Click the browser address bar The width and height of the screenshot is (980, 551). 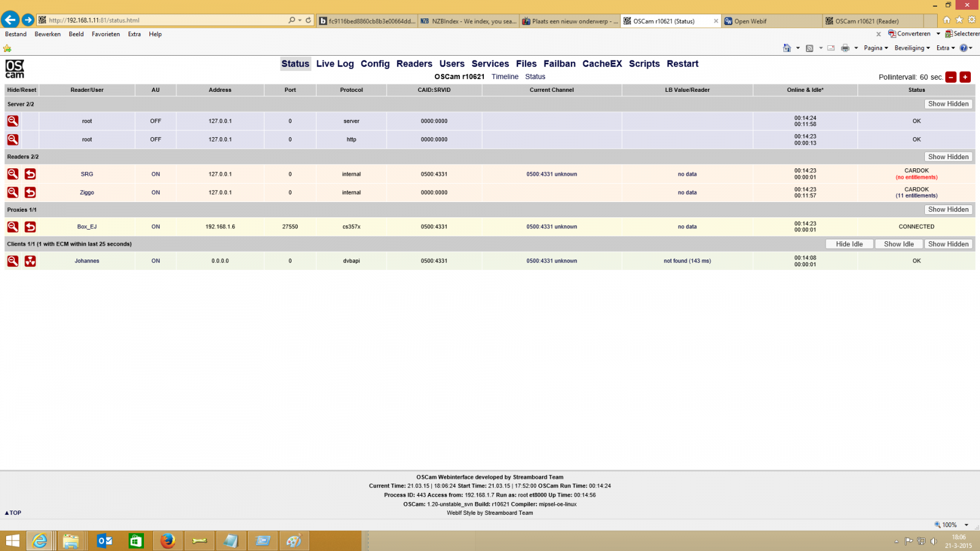(165, 20)
